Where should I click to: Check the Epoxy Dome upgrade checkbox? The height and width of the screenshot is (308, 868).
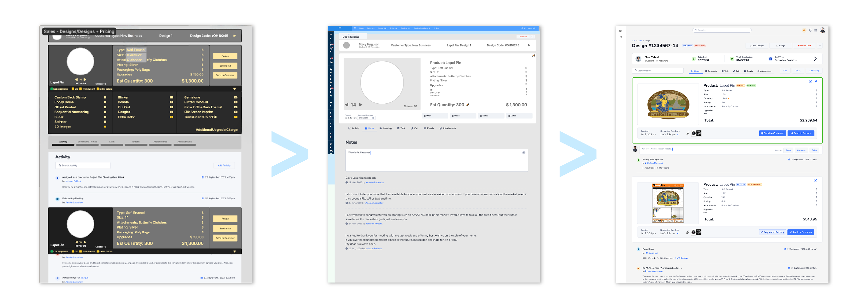pyautogui.click(x=105, y=102)
